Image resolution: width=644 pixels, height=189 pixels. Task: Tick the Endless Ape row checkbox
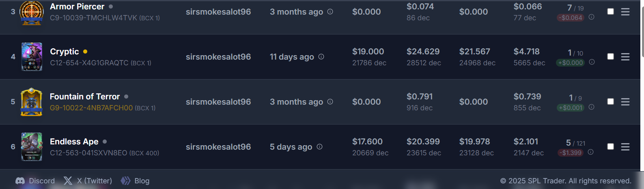(610, 146)
